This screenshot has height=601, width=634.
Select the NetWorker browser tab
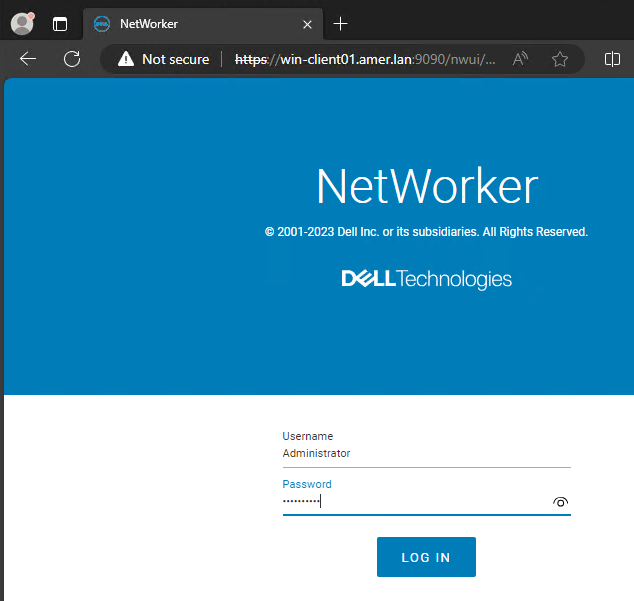tap(203, 24)
